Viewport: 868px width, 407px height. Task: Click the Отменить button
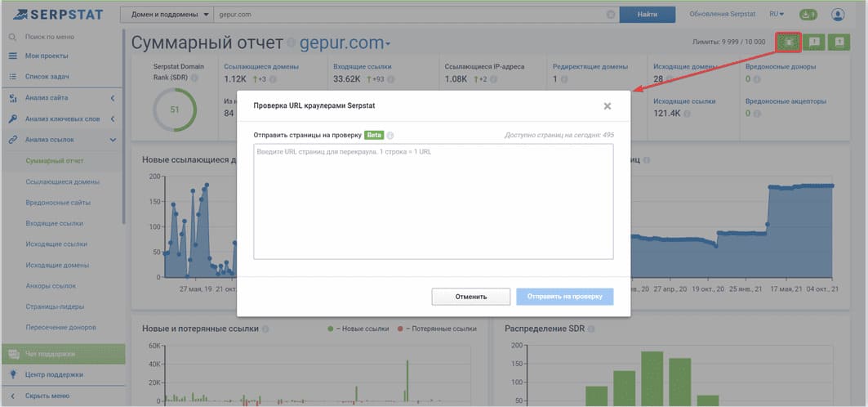pyautogui.click(x=471, y=297)
